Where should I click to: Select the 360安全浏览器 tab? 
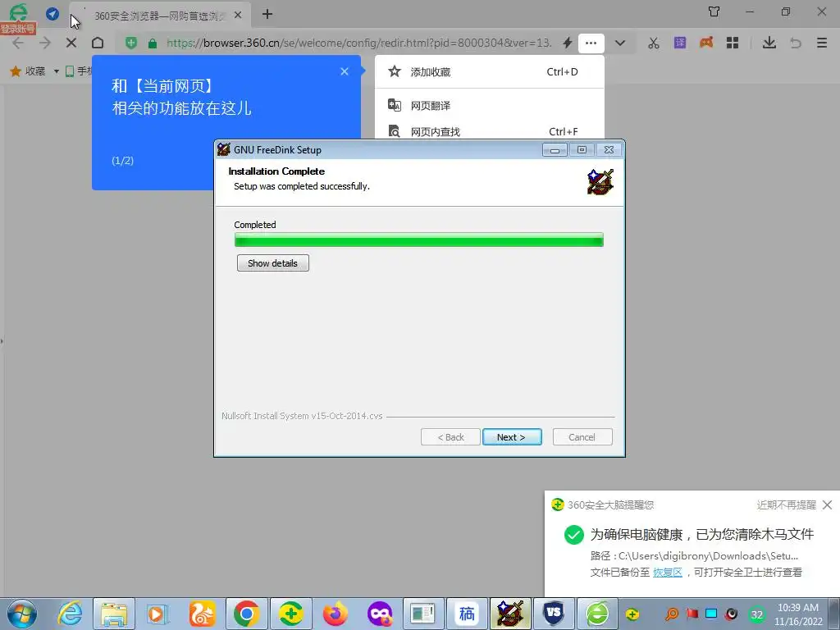tap(161, 16)
